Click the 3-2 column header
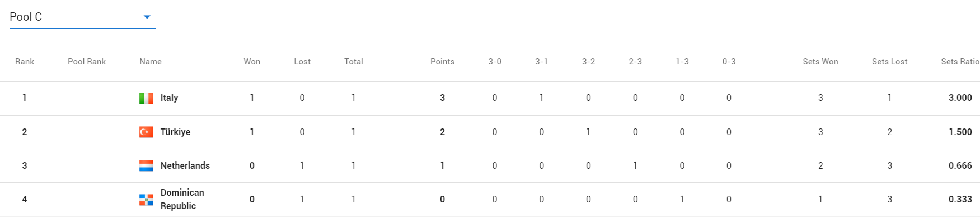Image resolution: width=980 pixels, height=217 pixels. (x=588, y=62)
